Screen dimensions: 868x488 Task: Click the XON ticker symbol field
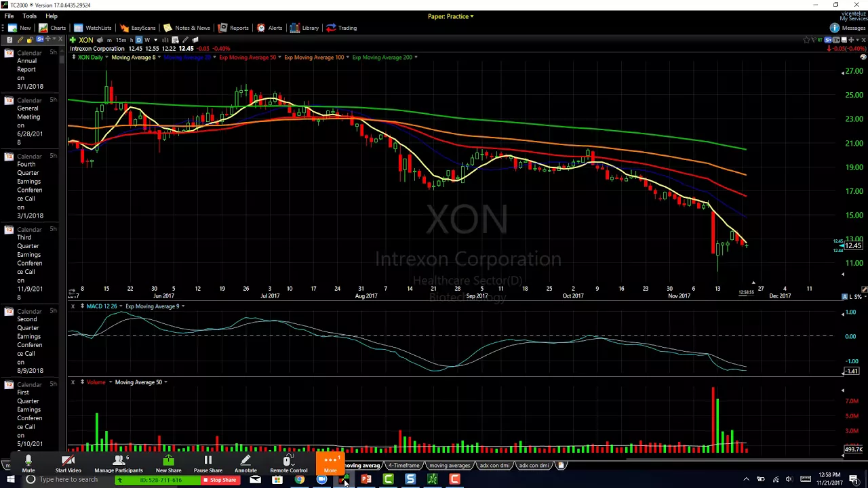(x=86, y=40)
